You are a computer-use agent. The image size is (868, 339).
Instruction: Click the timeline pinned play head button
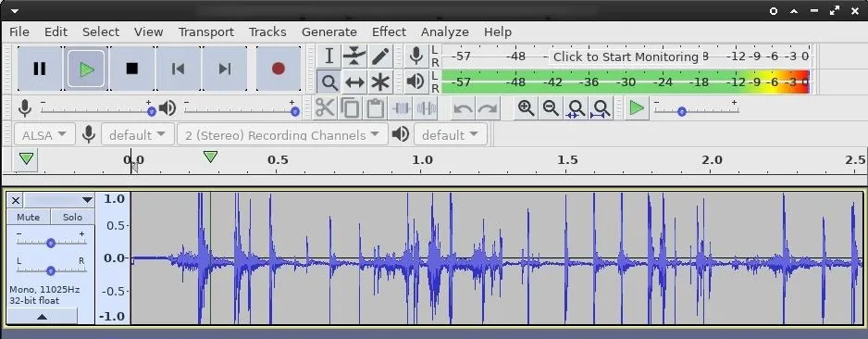tap(27, 159)
